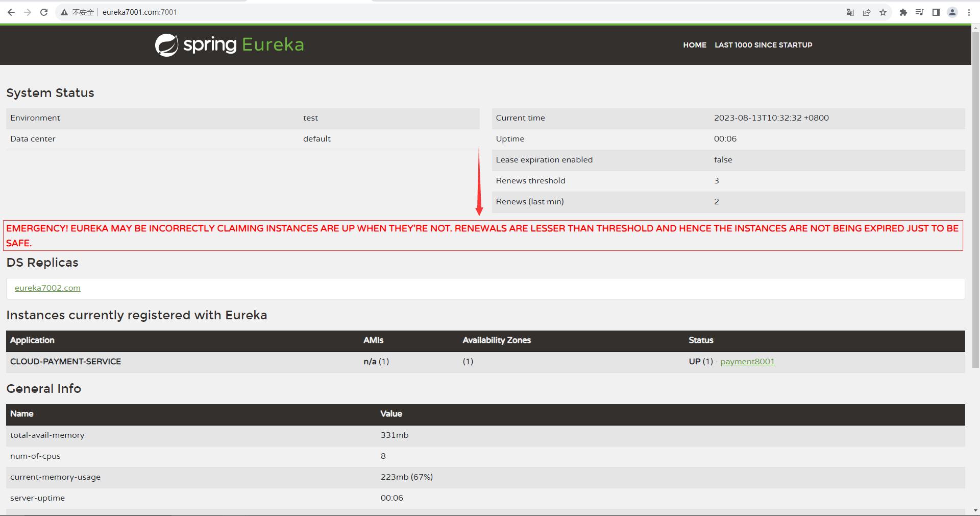
Task: Click the Environment value test
Action: (310, 118)
